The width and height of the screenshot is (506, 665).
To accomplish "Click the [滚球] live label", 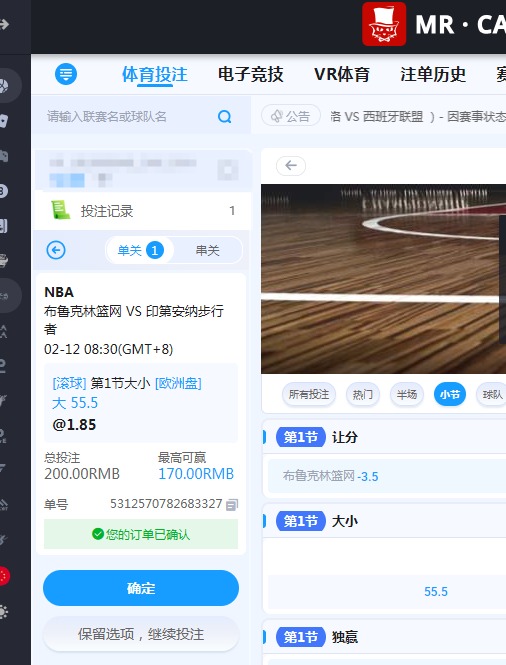I will coord(69,383).
